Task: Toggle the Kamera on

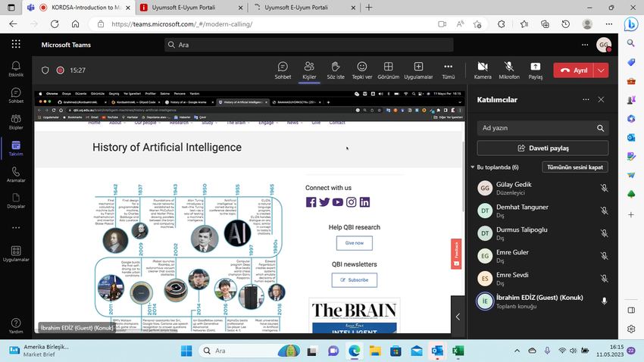Action: coord(483,67)
